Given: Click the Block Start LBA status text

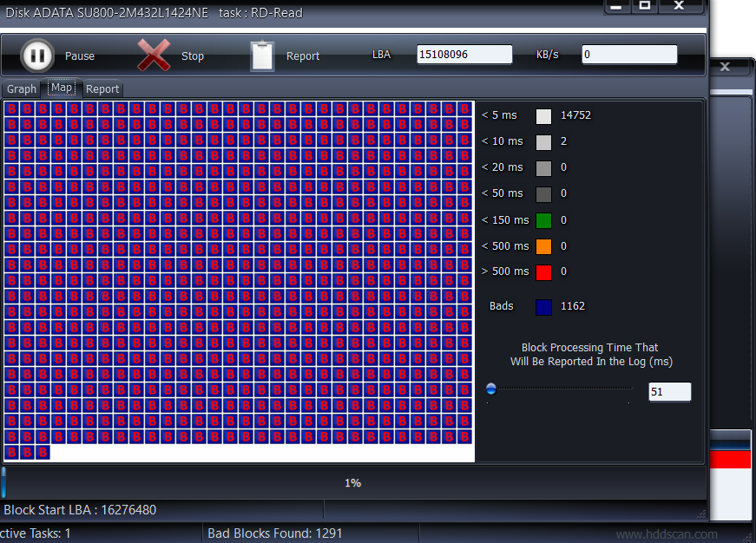Looking at the screenshot, I should tap(80, 510).
